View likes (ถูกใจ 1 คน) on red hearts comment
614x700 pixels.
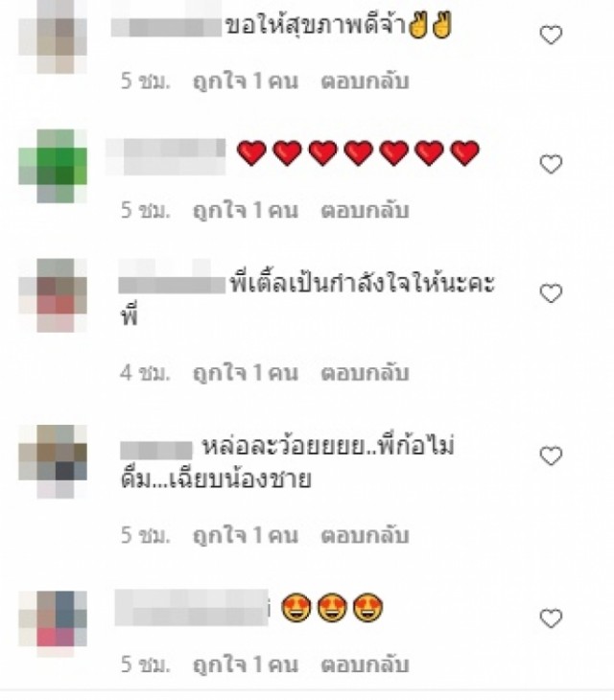click(x=246, y=211)
